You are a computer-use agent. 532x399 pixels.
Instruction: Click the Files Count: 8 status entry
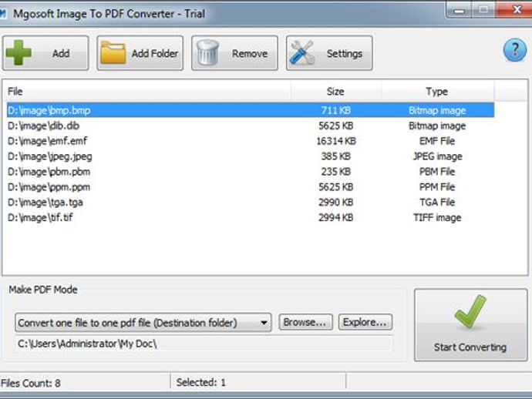coord(31,383)
